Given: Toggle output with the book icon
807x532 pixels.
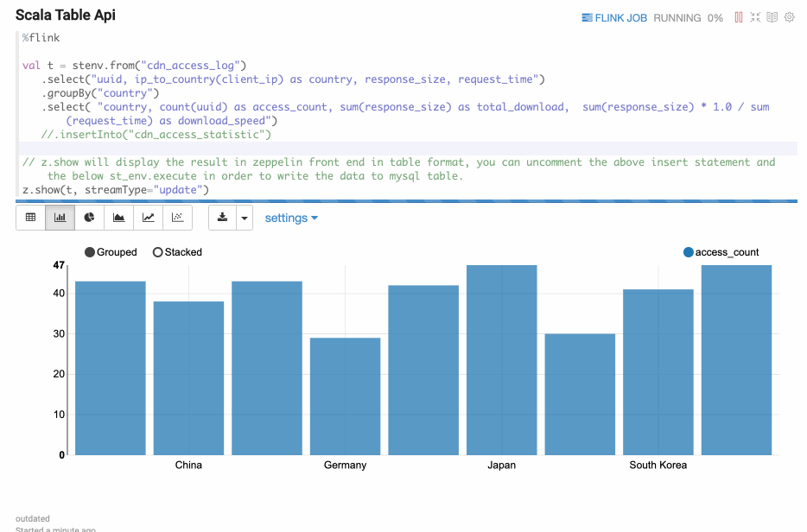Looking at the screenshot, I should pos(772,17).
